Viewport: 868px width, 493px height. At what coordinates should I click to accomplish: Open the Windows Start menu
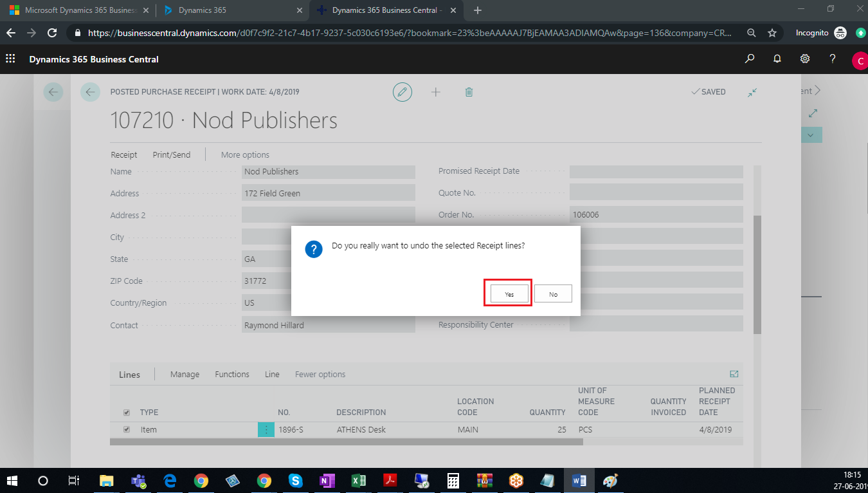[x=12, y=481]
